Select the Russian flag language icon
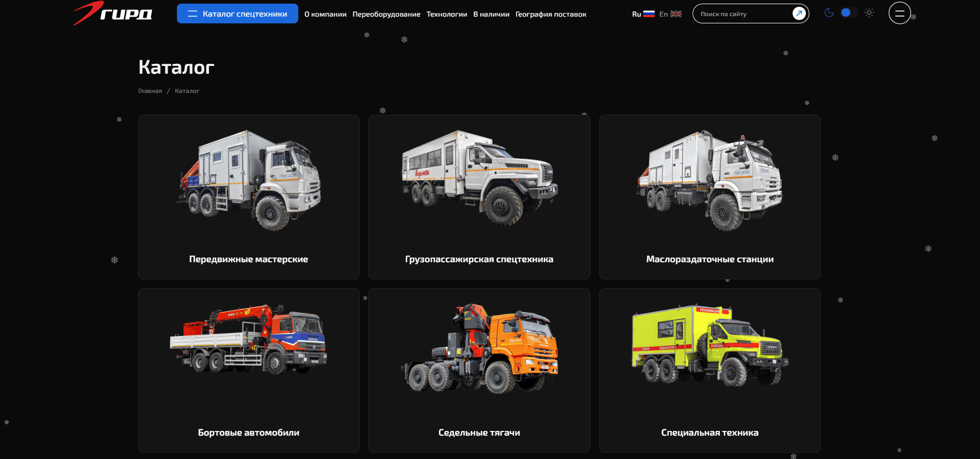 648,14
